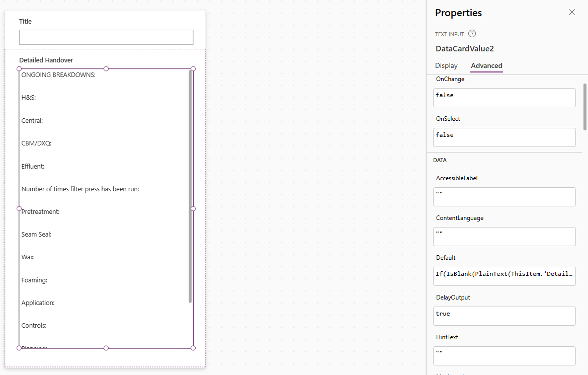Edit the DelayOutput value field

504,316
